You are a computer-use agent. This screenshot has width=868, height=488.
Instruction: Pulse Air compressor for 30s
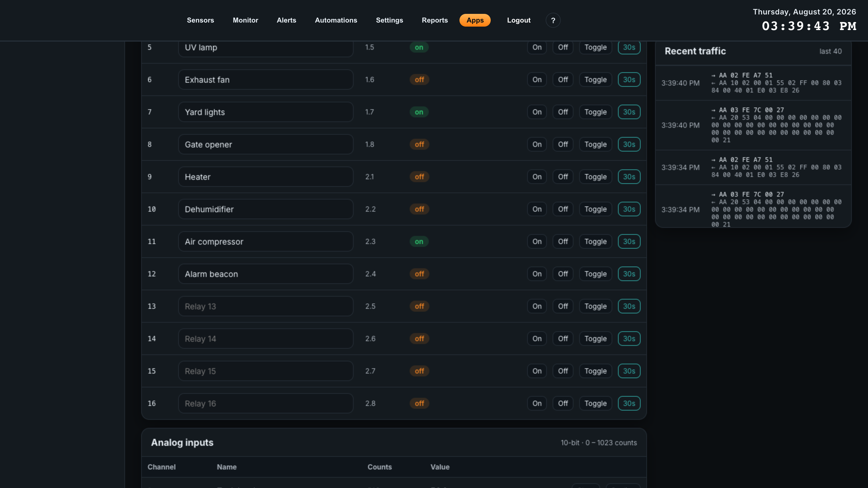coord(629,241)
